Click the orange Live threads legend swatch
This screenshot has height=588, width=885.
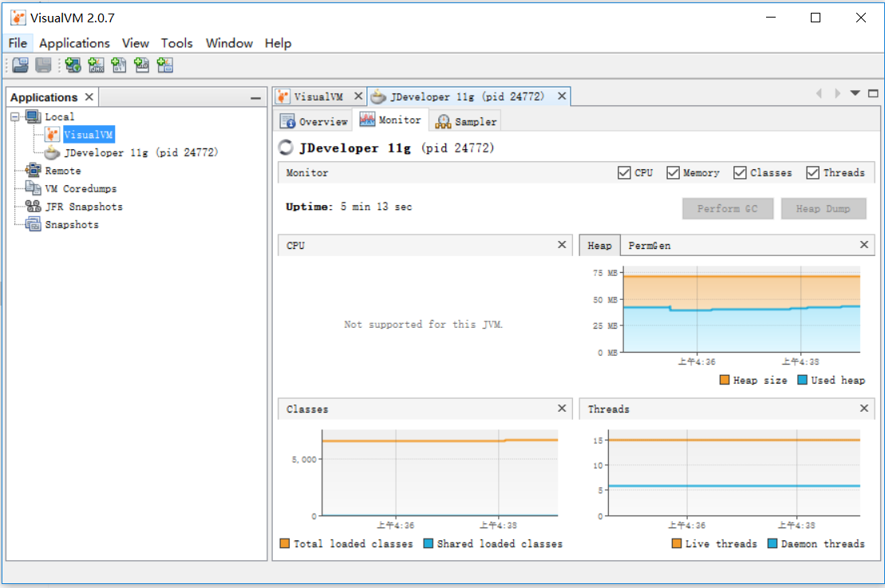[677, 543]
